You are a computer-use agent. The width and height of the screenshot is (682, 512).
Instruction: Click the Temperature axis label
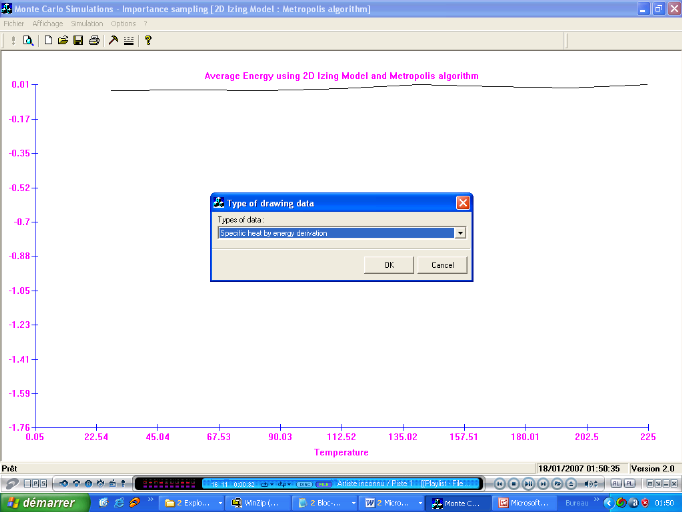(x=341, y=453)
